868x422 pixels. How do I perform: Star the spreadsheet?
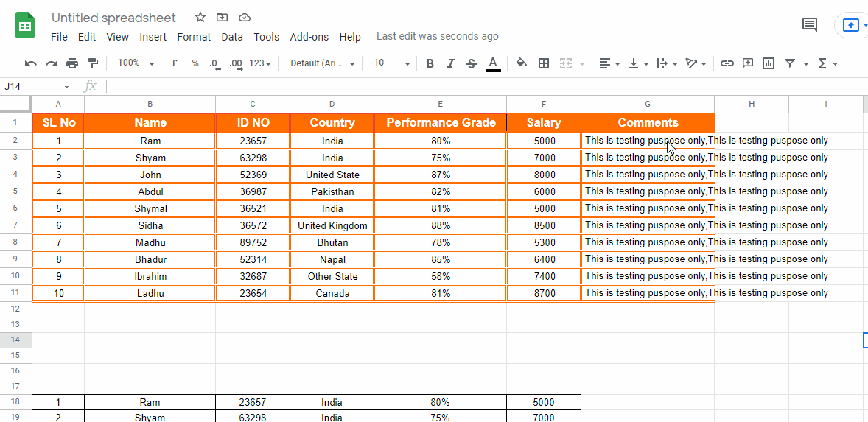[200, 18]
